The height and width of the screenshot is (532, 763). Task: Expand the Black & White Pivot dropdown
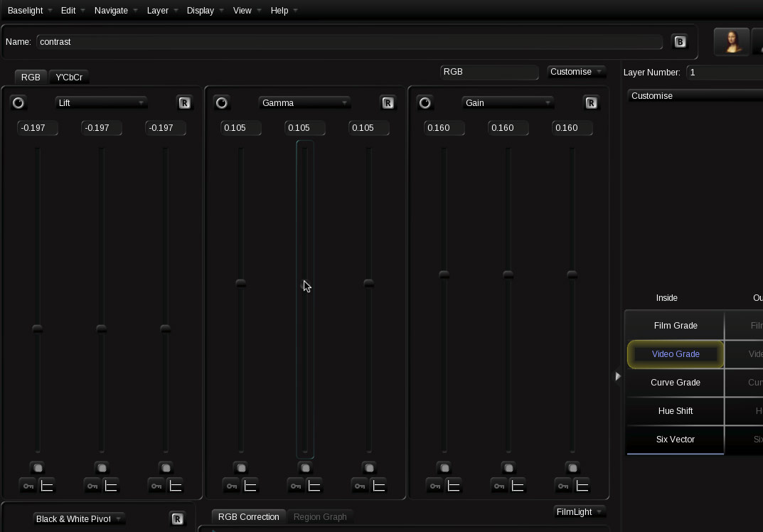coord(79,519)
